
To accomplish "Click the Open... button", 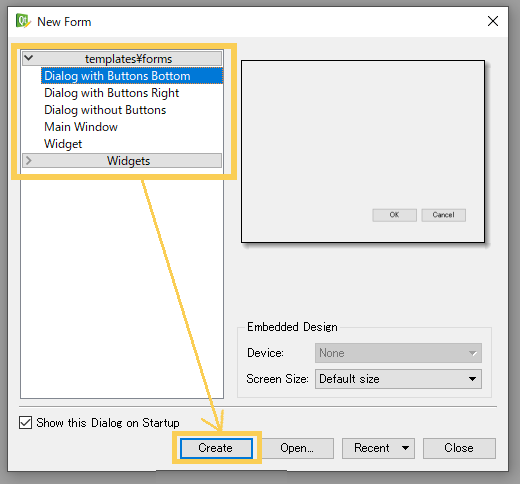I will click(297, 448).
